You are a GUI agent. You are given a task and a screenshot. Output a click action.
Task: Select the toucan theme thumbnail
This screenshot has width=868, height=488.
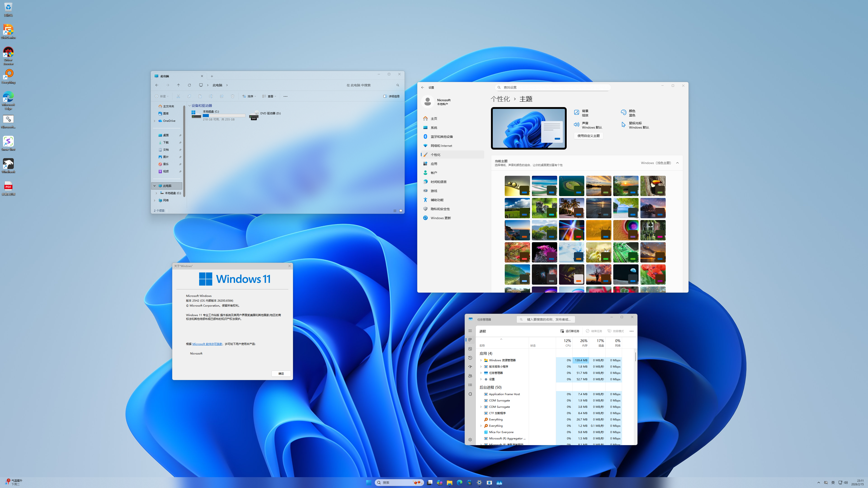(653, 185)
